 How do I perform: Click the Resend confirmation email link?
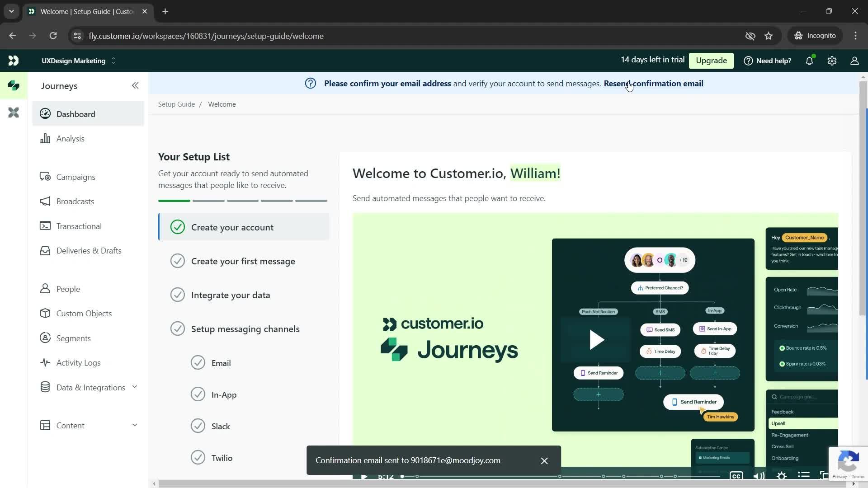(x=653, y=84)
